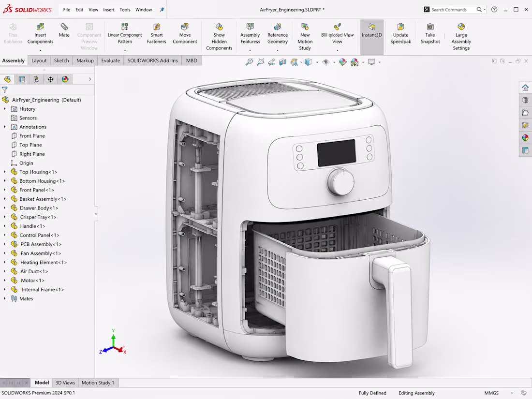Screen dimensions: 532x399
Task: Open DimXpertManager tab
Action: 51,79
